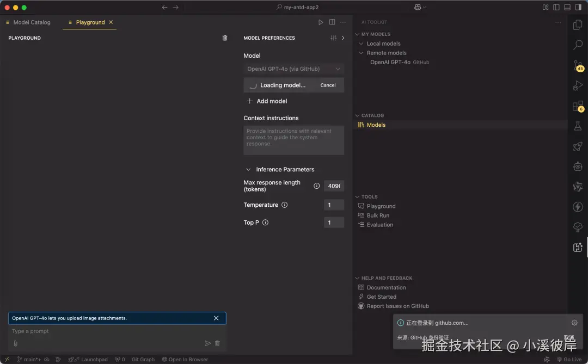
Task: Open the Testing flask view
Action: [x=578, y=126]
